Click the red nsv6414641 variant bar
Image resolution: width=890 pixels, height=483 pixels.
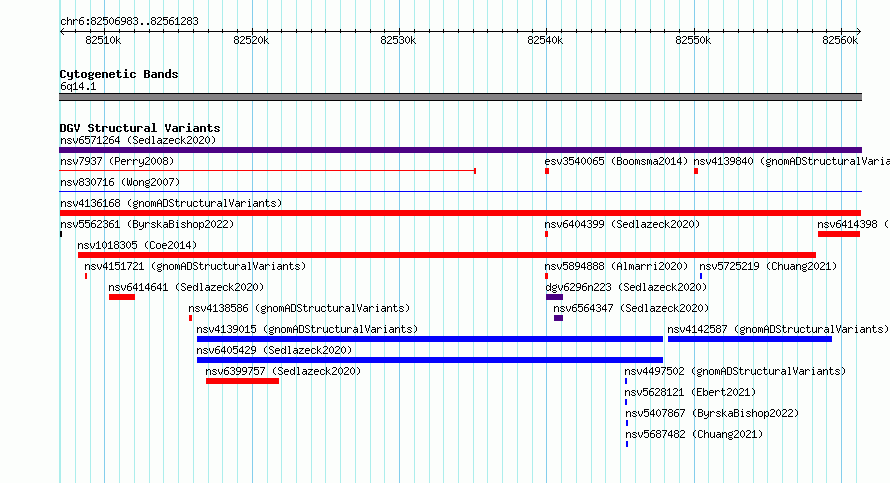122,297
